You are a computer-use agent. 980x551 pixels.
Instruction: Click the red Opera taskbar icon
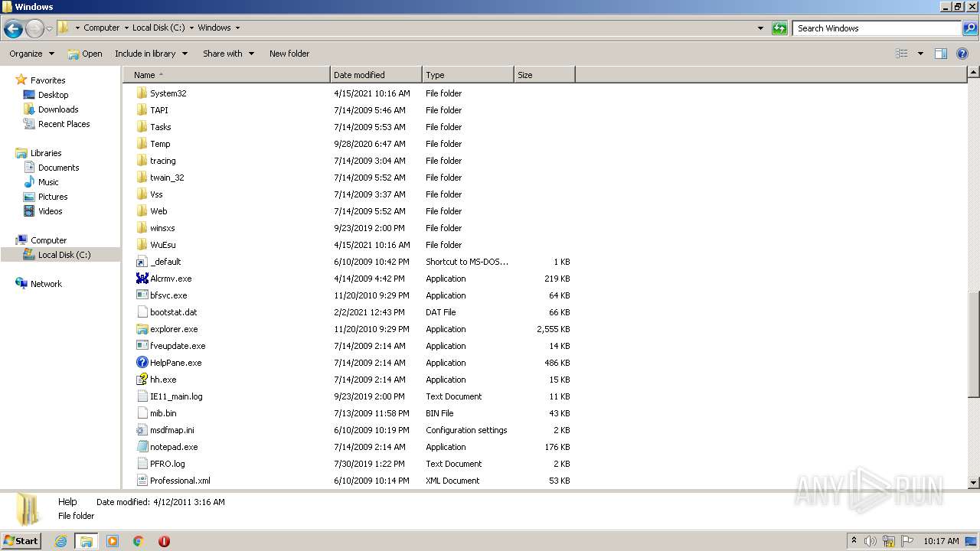coord(164,541)
